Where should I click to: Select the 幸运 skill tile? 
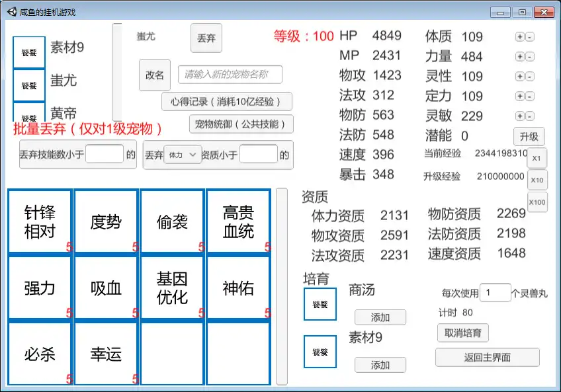(105, 352)
